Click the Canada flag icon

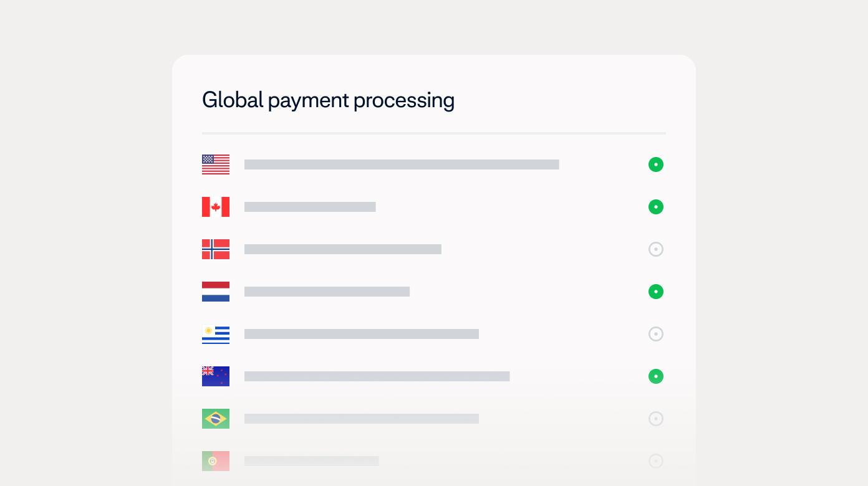tap(216, 207)
